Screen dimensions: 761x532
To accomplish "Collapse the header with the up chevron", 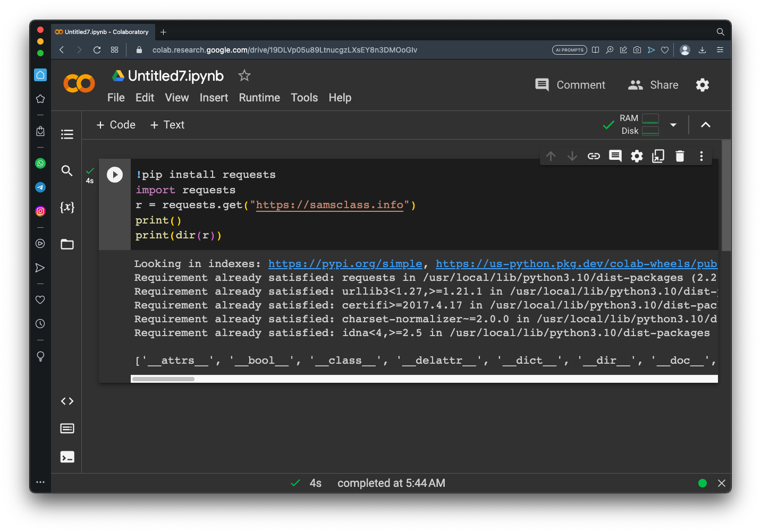I will 706,125.
